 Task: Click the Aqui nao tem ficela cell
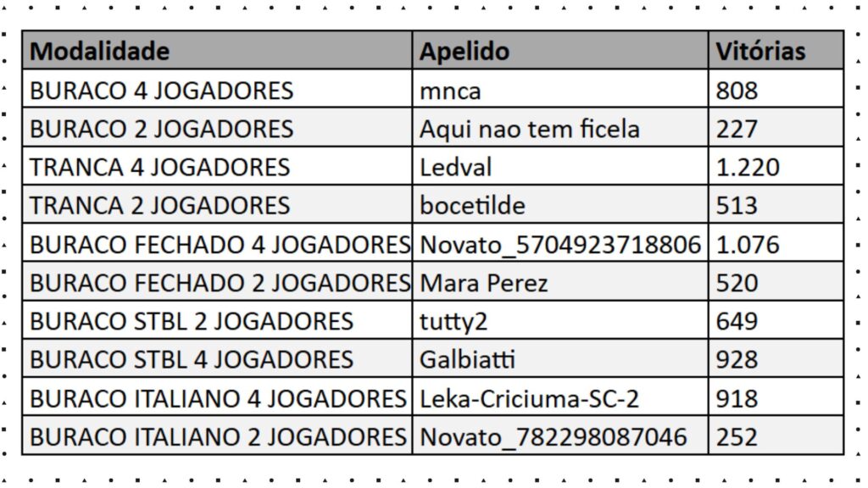coord(530,129)
